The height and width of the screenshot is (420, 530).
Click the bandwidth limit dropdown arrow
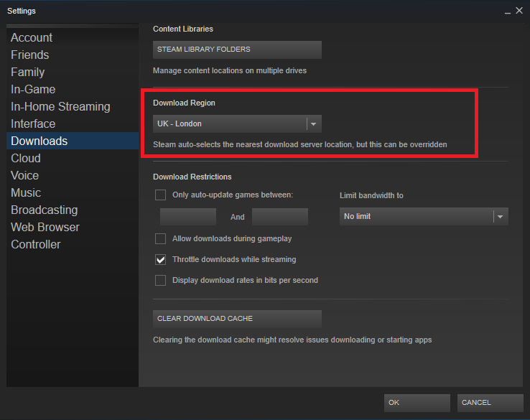coord(501,217)
